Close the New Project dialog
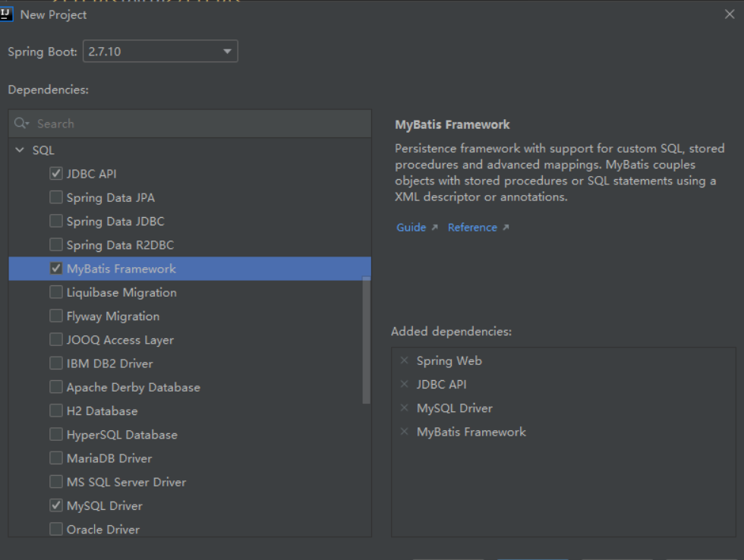This screenshot has height=560, width=744. (730, 14)
